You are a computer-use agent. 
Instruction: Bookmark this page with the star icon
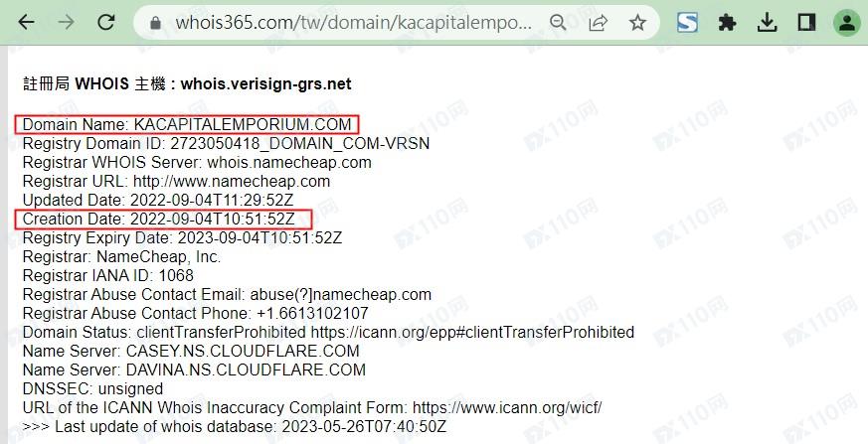637,23
